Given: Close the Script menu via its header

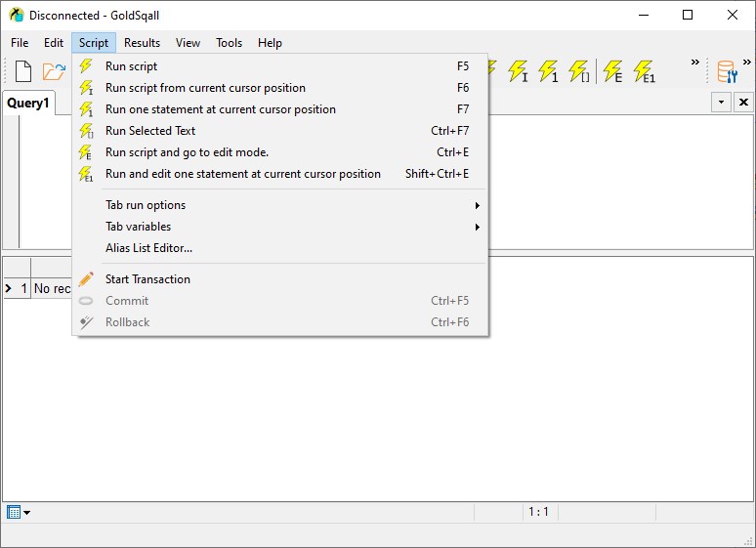Looking at the screenshot, I should point(94,43).
